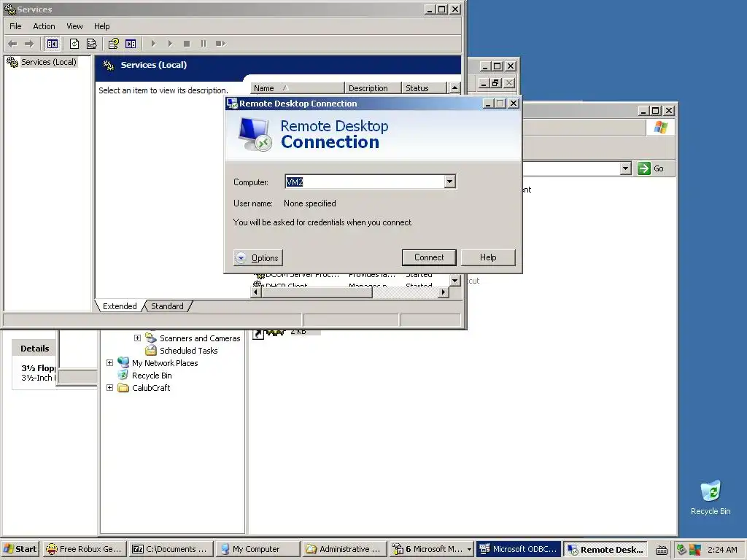
Task: Open the View menu in Services
Action: coord(74,26)
